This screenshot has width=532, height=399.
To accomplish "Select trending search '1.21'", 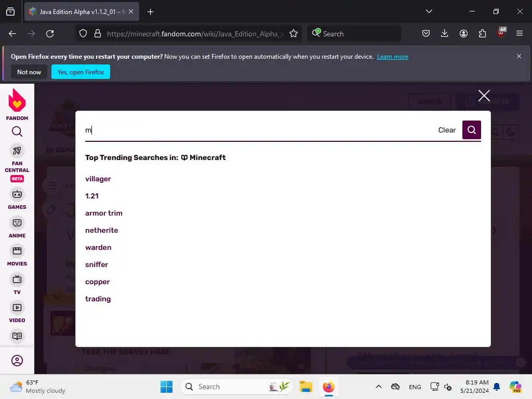I will 92,196.
